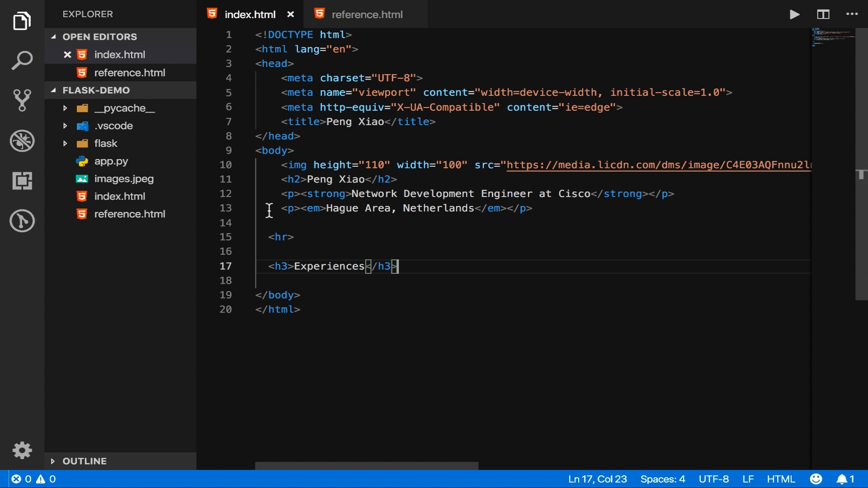Screen dimensions: 868x488
Task: Open the More Actions ellipsis menu
Action: 852,14
